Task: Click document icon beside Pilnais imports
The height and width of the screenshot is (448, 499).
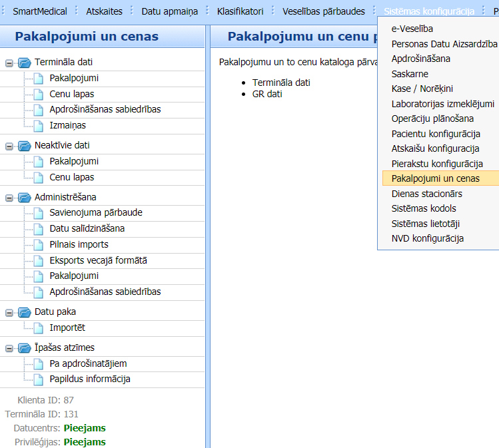Action: click(x=39, y=244)
